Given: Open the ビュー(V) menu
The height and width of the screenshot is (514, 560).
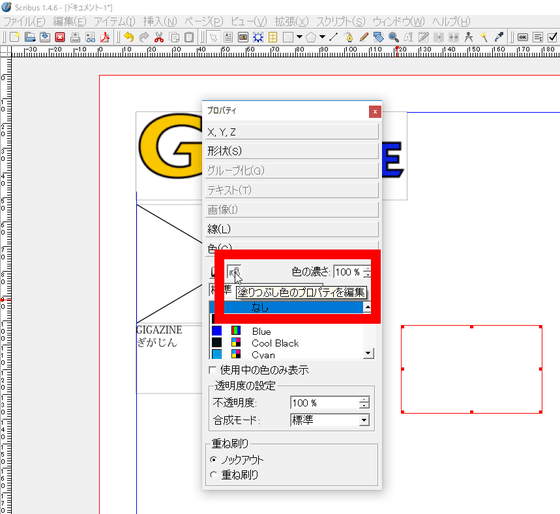Looking at the screenshot, I should coord(249,22).
